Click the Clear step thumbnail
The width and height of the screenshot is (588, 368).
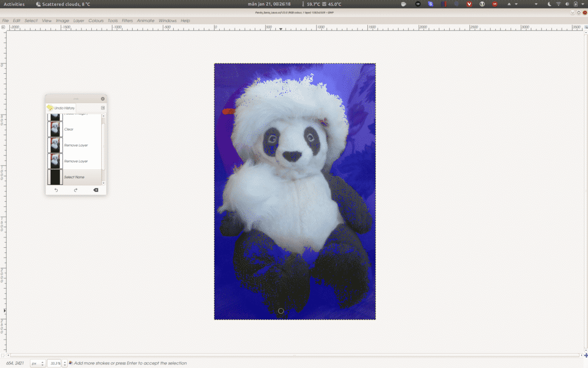[55, 130]
